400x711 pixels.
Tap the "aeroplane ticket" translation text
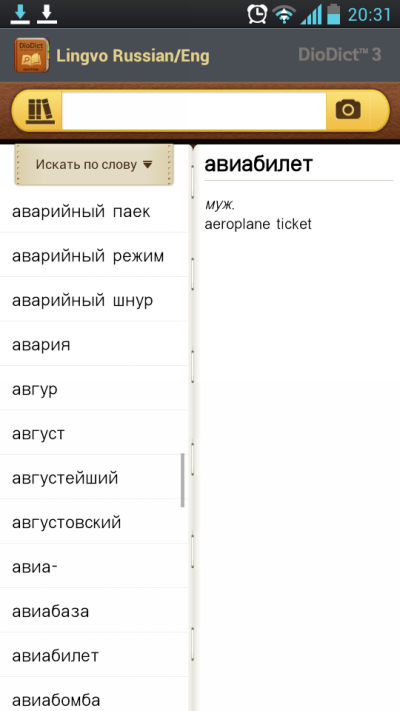258,224
